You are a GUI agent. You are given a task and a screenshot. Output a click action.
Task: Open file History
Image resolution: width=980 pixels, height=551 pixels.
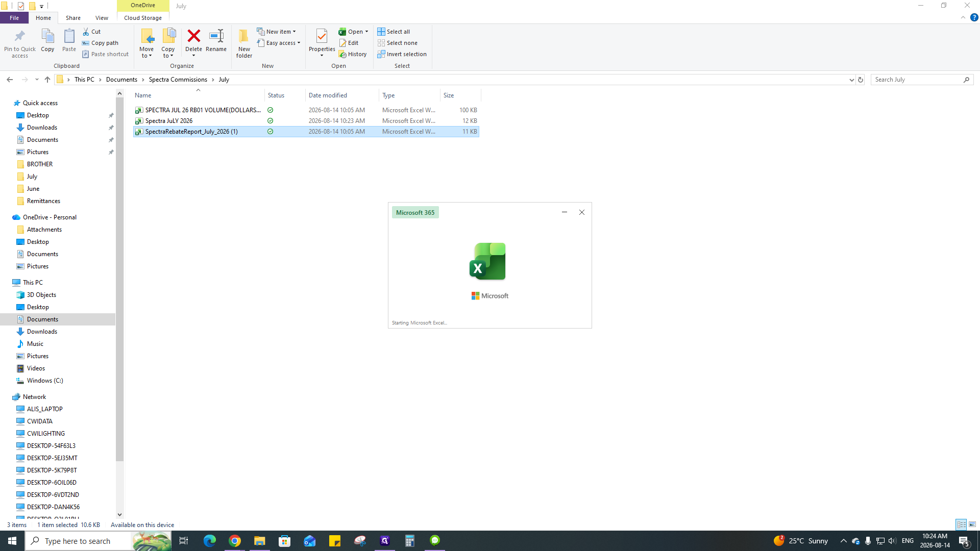353,54
